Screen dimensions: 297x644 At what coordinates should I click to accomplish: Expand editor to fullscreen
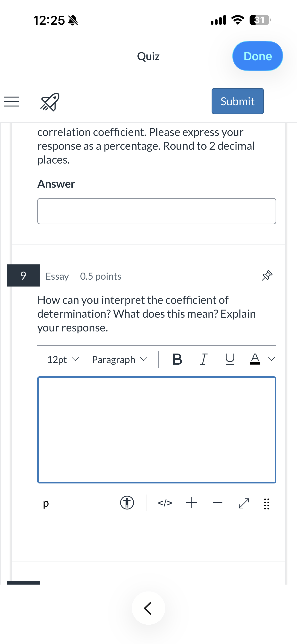pos(244,503)
